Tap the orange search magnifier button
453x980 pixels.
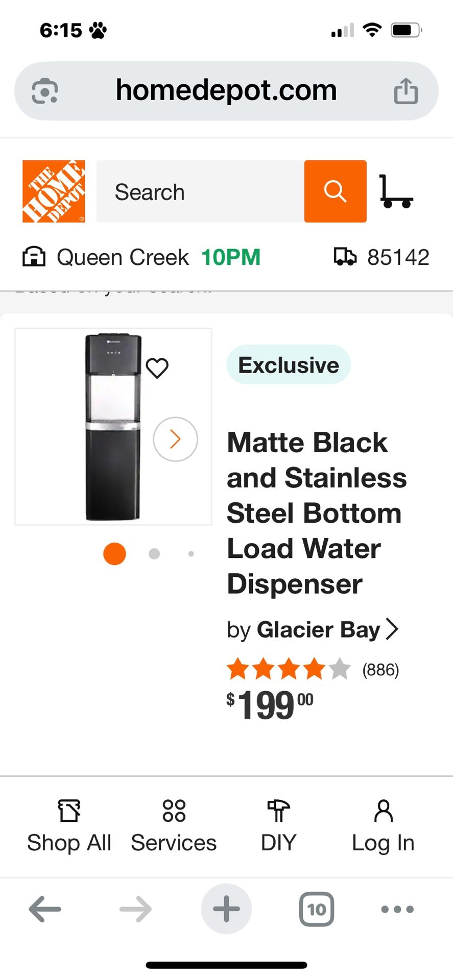click(335, 191)
